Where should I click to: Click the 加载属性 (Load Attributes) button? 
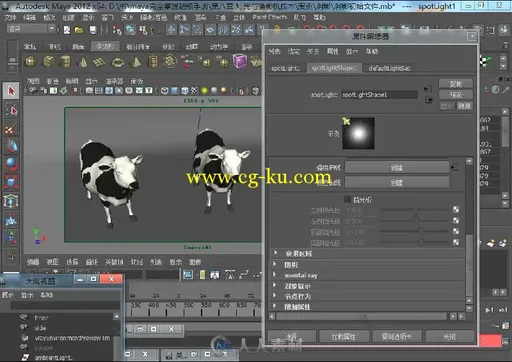344,336
